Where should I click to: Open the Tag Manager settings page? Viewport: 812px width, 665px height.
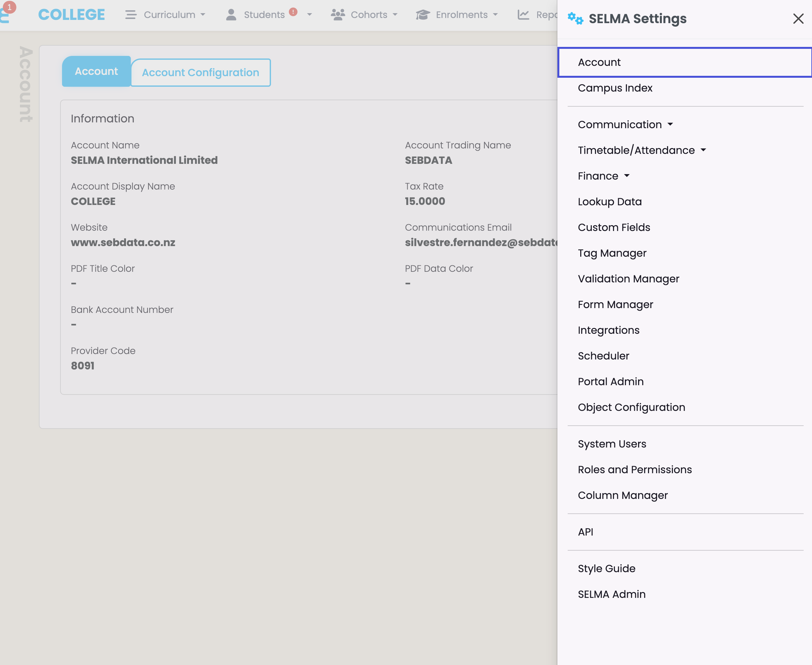(x=612, y=253)
